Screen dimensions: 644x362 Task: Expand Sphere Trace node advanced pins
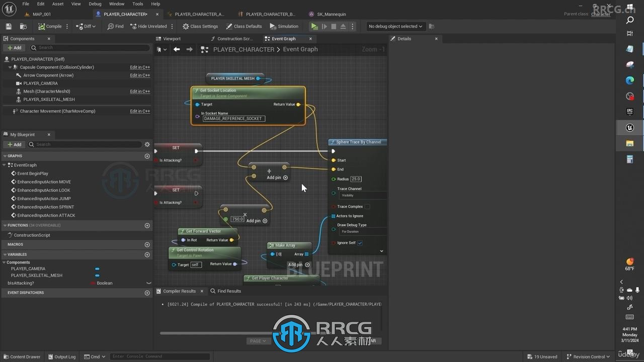click(381, 251)
